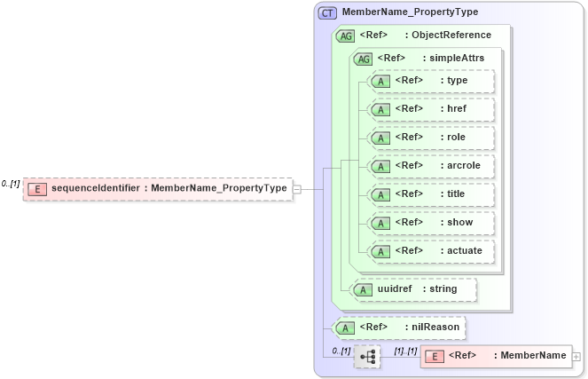The width and height of the screenshot is (588, 379).
Task: Click the [1]..[1] cardinality beside MemberName
Action: [x=405, y=351]
